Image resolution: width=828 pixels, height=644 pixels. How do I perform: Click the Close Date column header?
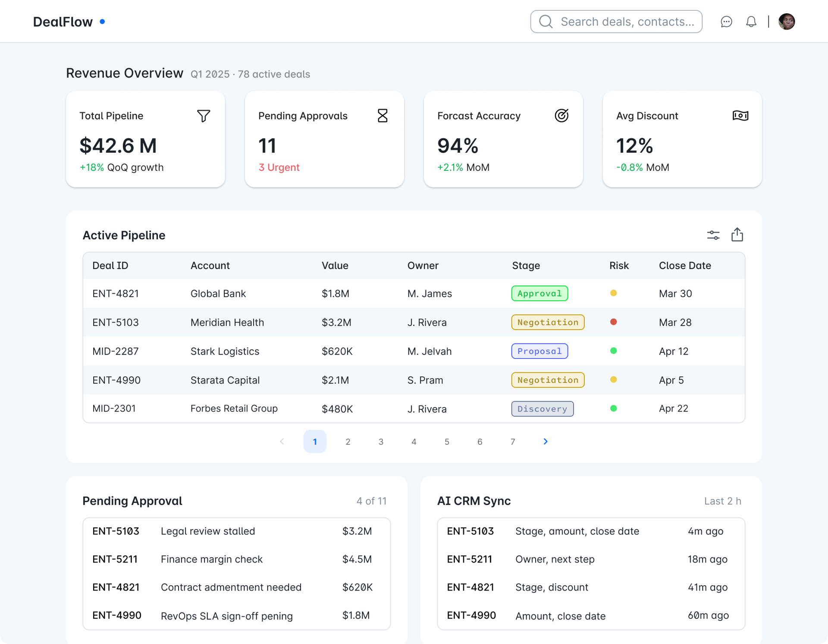(684, 266)
